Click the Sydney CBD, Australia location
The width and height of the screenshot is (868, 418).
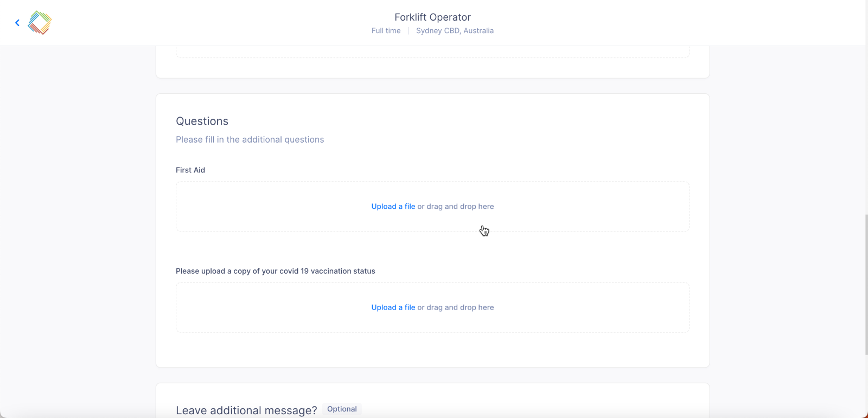[x=455, y=31]
